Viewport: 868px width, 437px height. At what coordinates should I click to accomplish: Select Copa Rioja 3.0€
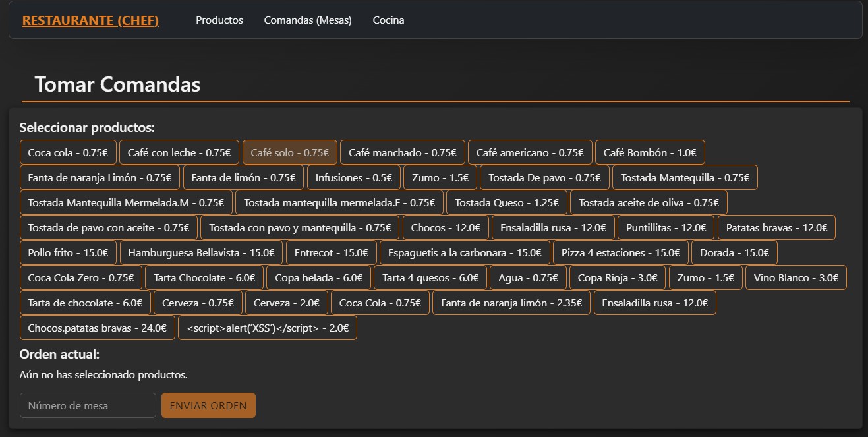tap(618, 277)
